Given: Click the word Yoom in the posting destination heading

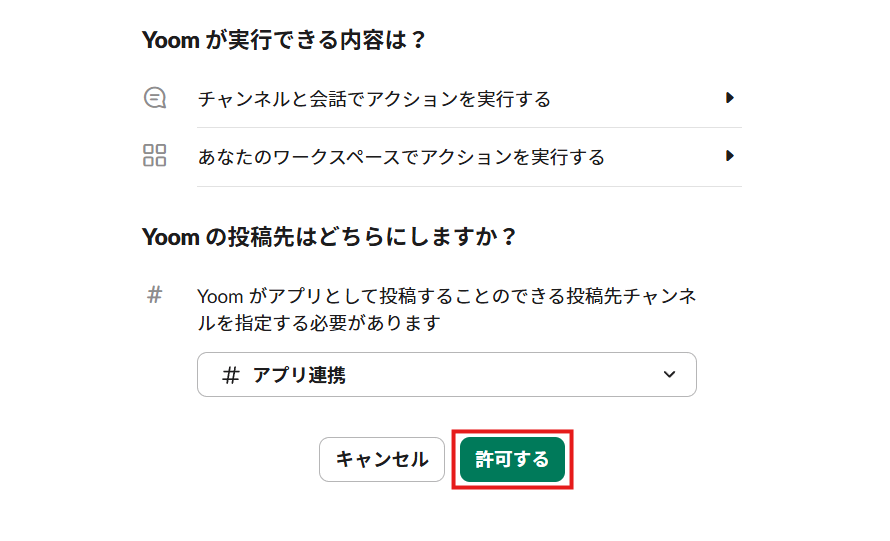Looking at the screenshot, I should point(171,237).
